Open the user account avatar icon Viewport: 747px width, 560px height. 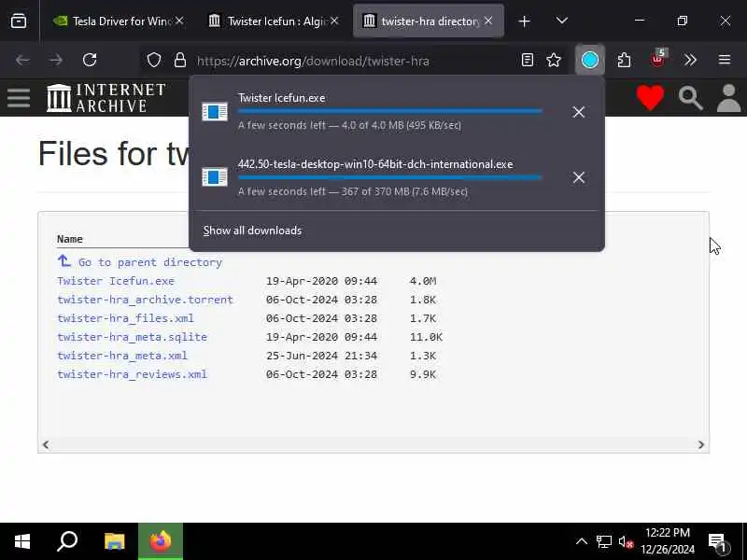(729, 98)
